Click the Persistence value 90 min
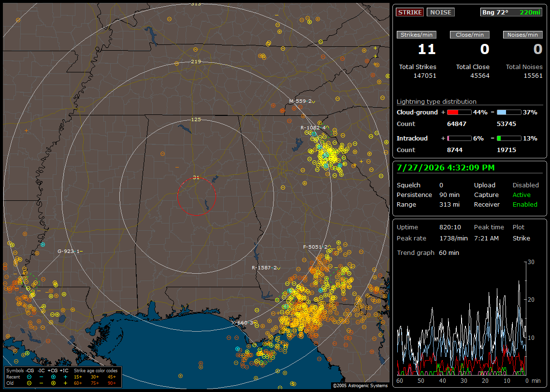Image resolution: width=550 pixels, height=392 pixels. coord(449,195)
